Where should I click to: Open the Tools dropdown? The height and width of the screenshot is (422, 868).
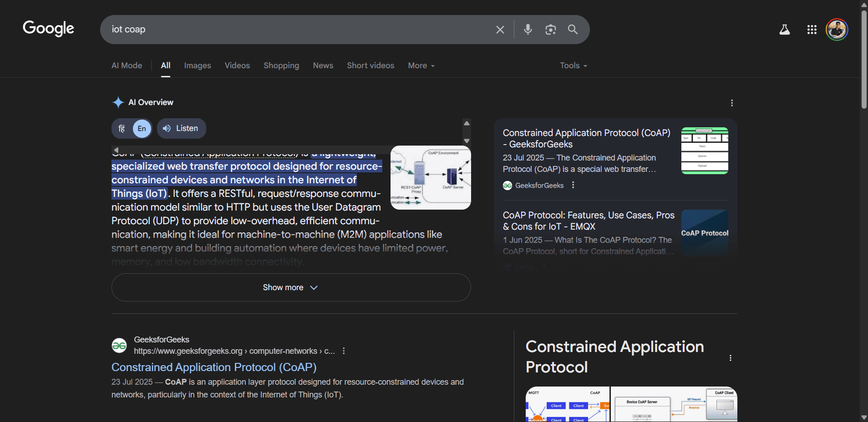coord(574,65)
